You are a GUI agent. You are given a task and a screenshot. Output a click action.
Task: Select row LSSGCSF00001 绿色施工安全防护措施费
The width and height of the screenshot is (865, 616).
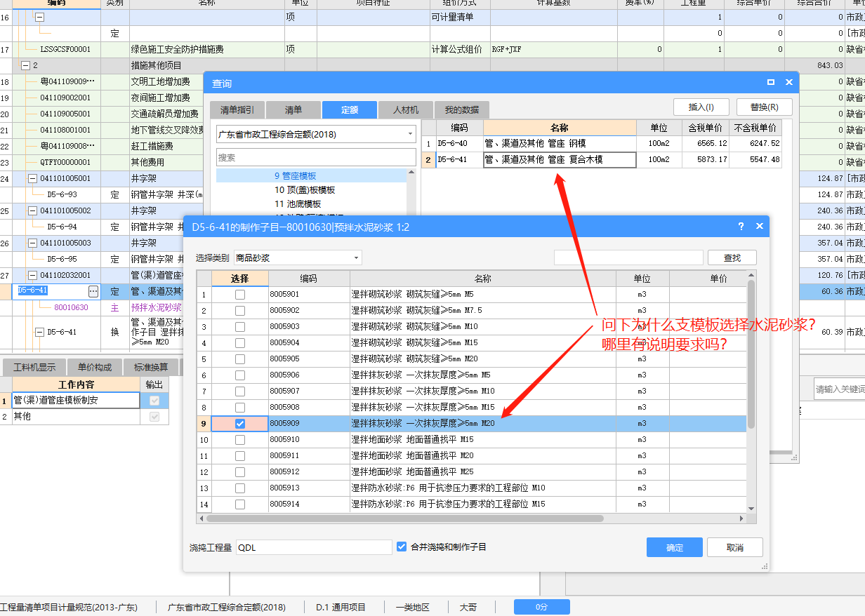coord(432,49)
